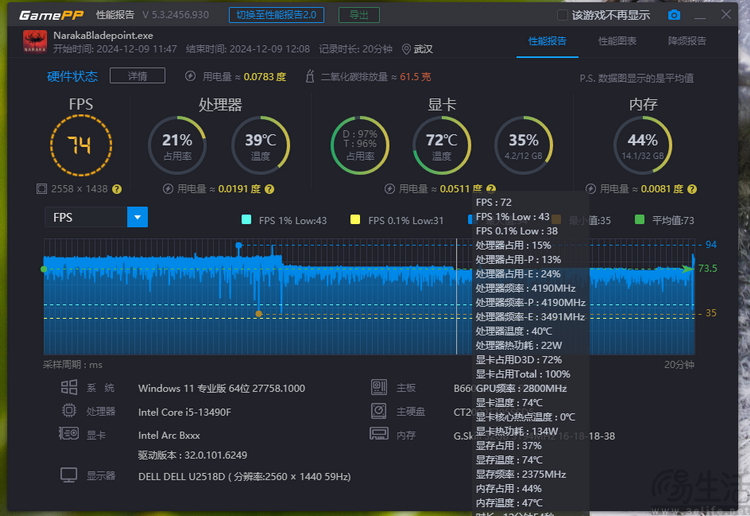The image size is (750, 516).
Task: Click the RAM icon beside 内存 in hardware list
Action: click(x=379, y=434)
